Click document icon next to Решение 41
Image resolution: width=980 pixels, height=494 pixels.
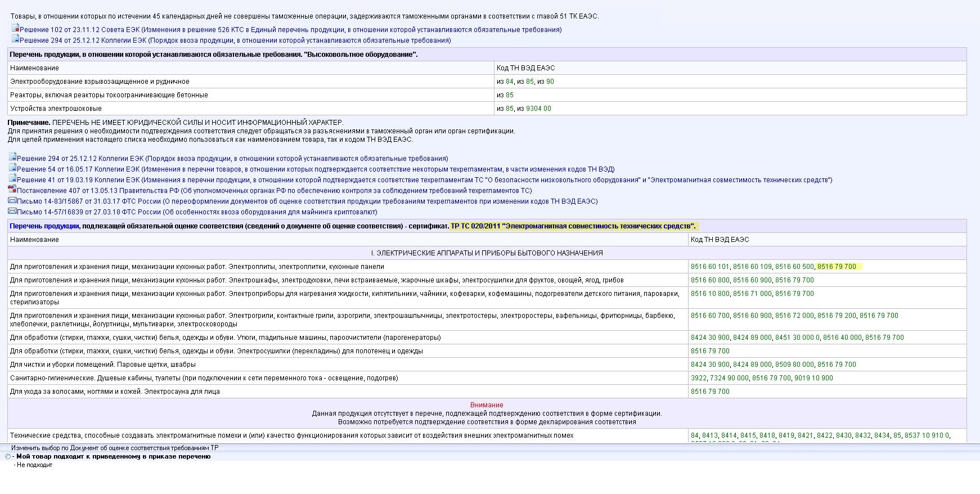click(12, 178)
